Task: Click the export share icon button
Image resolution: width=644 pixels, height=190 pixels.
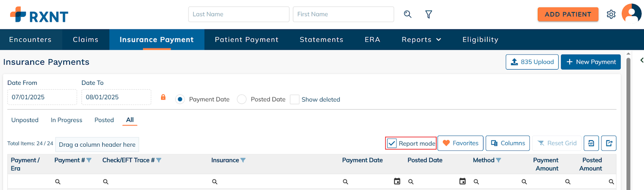Action: click(609, 143)
